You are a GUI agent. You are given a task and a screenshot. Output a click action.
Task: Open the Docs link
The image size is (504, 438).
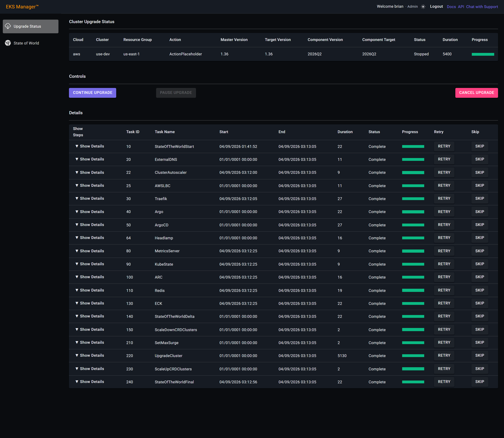(x=451, y=7)
